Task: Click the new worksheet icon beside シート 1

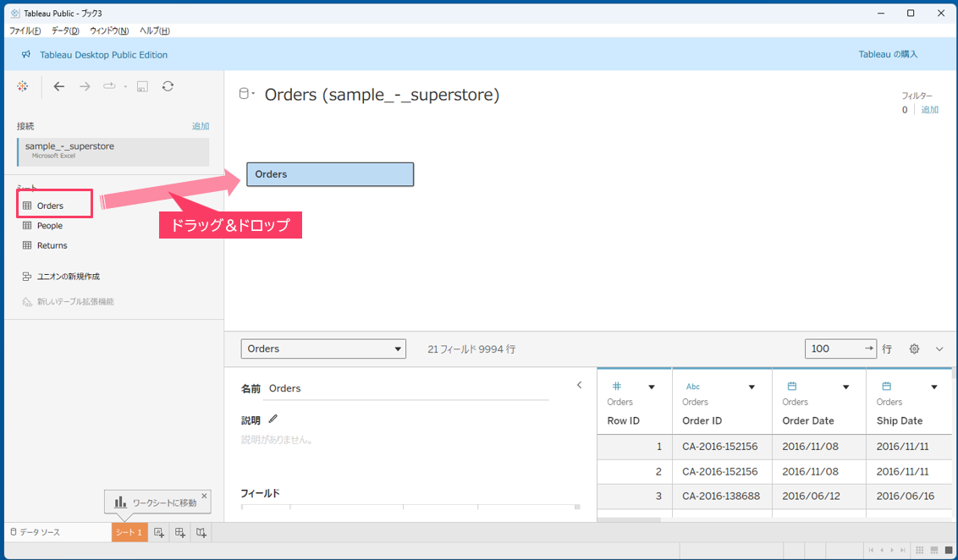Action: coord(159,532)
